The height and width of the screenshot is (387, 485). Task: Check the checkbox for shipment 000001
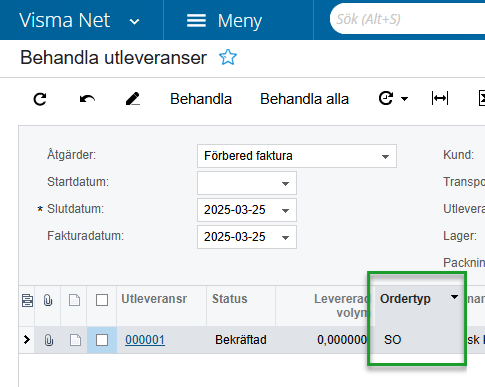[102, 340]
